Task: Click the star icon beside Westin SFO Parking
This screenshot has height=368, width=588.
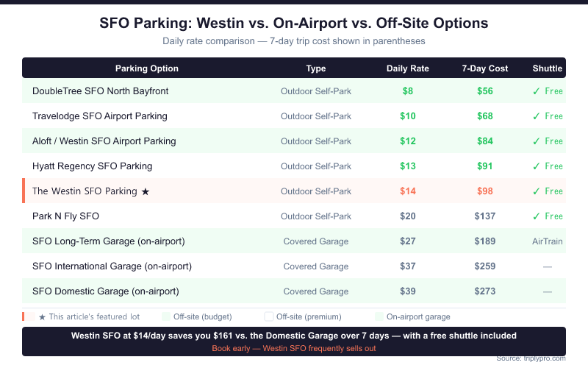Action: (146, 191)
